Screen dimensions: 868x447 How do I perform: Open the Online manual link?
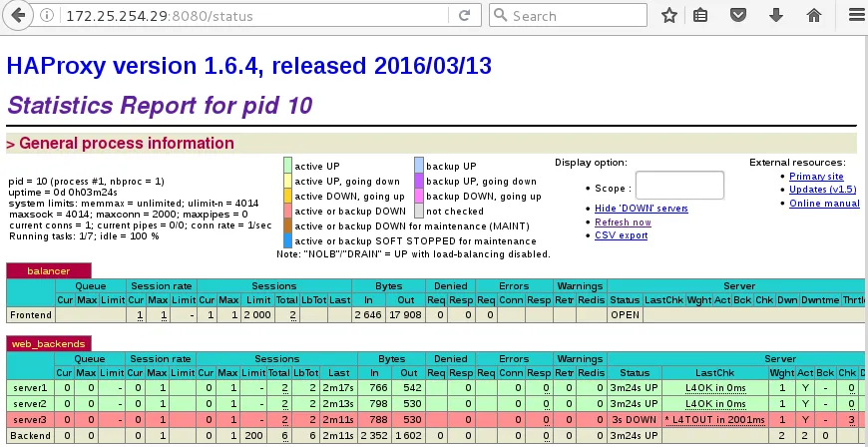coord(824,204)
